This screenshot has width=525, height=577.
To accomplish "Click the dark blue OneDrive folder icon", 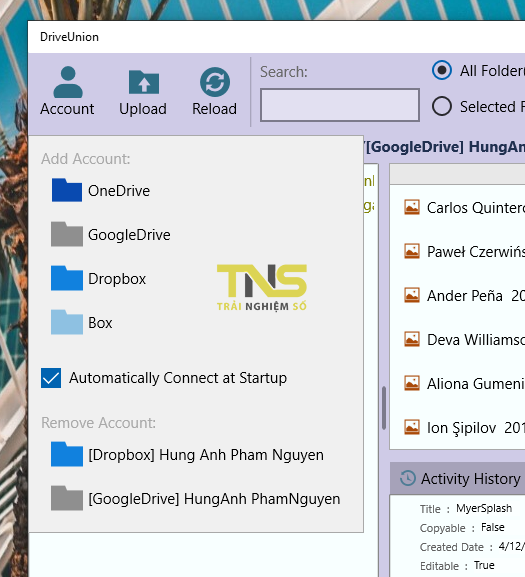I will pos(67,190).
